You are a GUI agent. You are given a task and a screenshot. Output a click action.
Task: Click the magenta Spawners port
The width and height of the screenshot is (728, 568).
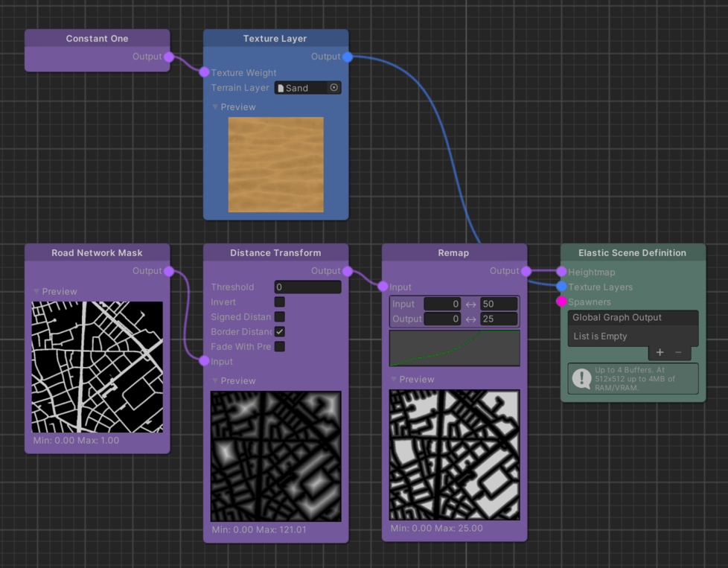click(x=561, y=301)
